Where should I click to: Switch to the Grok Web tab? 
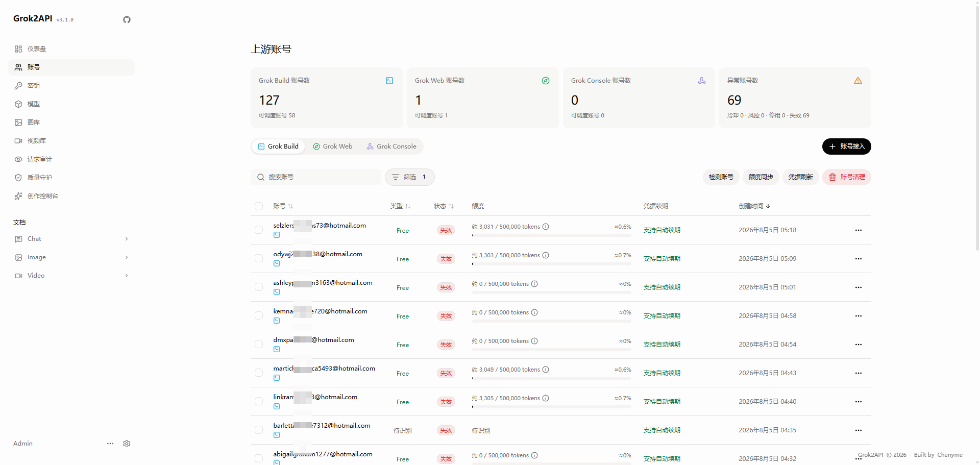coord(332,146)
